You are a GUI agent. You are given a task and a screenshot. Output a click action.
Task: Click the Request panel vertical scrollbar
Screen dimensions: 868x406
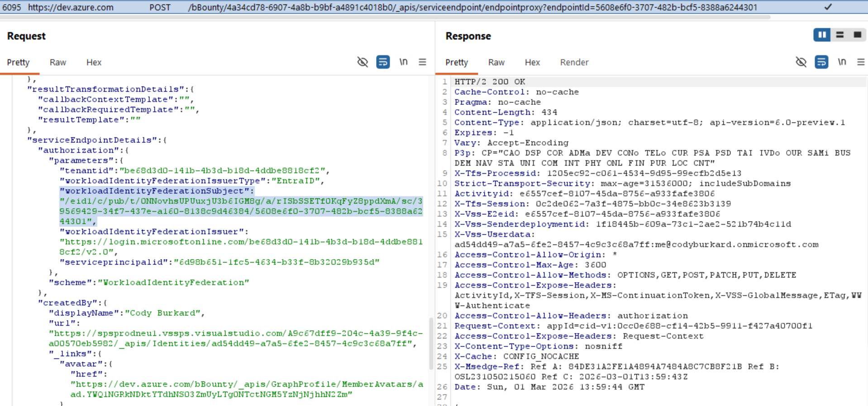(x=431, y=344)
